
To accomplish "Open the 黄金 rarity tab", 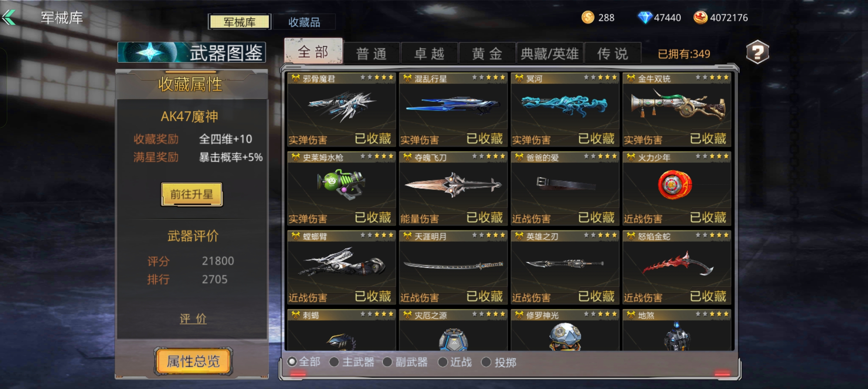I will click(487, 53).
